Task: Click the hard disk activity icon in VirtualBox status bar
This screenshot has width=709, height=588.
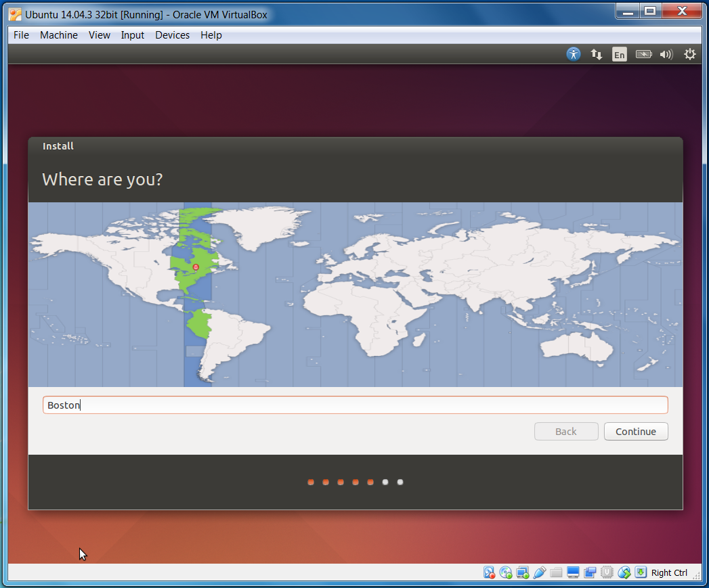Action: pos(489,572)
